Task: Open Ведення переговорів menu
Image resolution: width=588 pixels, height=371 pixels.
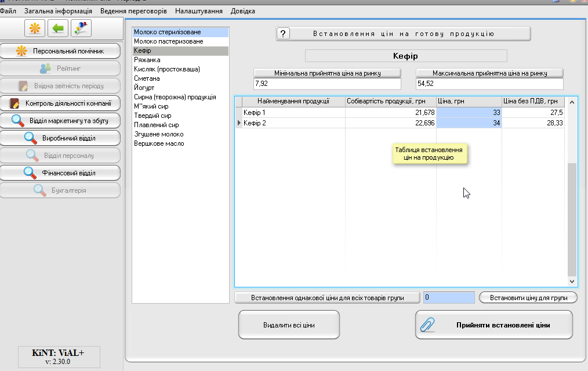Action: point(133,11)
